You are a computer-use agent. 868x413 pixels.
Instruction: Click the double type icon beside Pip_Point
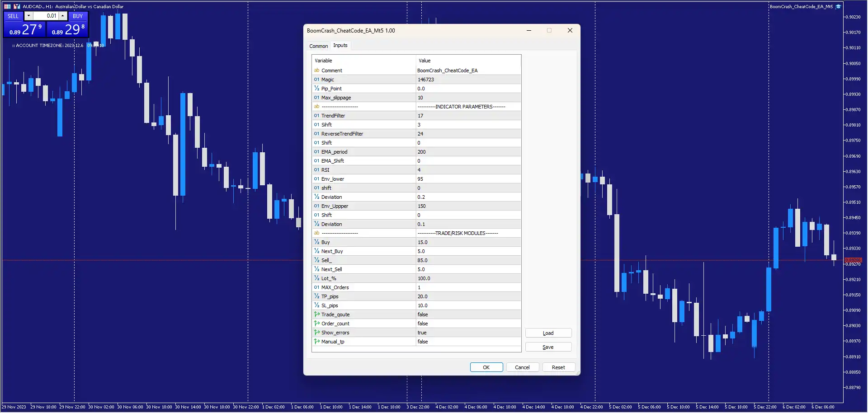pyautogui.click(x=316, y=89)
